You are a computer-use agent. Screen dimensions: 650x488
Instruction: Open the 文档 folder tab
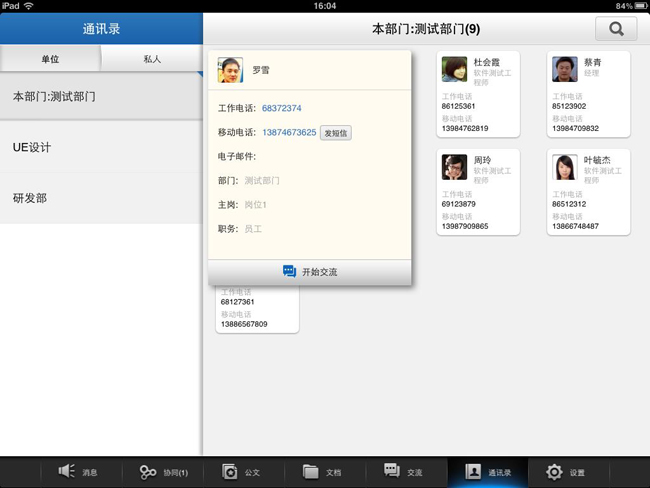tap(322, 472)
